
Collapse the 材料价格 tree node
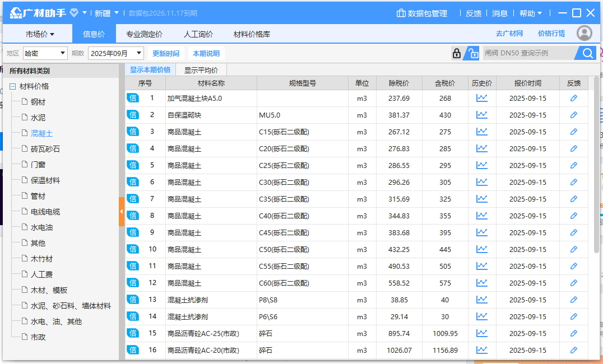point(12,86)
